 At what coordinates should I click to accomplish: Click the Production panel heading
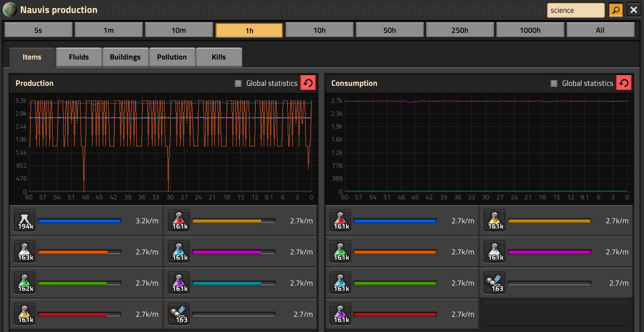(x=35, y=83)
